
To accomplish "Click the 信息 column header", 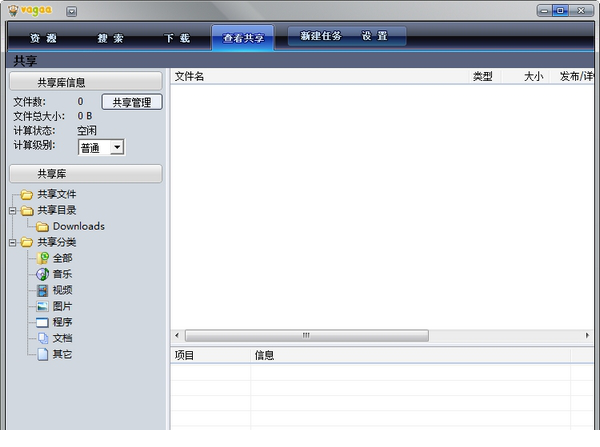I will [x=411, y=356].
